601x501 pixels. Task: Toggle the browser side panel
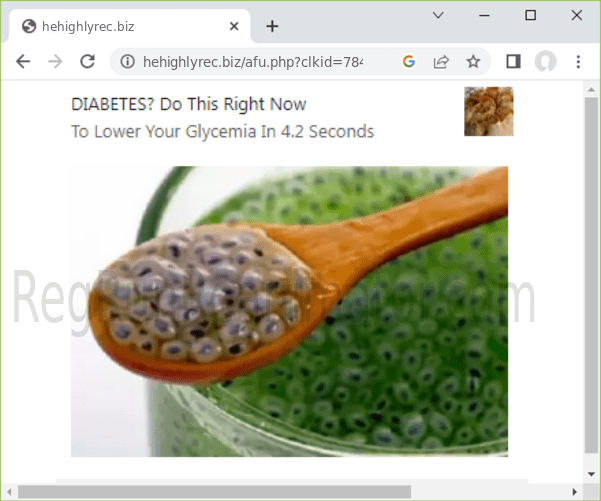pyautogui.click(x=513, y=61)
